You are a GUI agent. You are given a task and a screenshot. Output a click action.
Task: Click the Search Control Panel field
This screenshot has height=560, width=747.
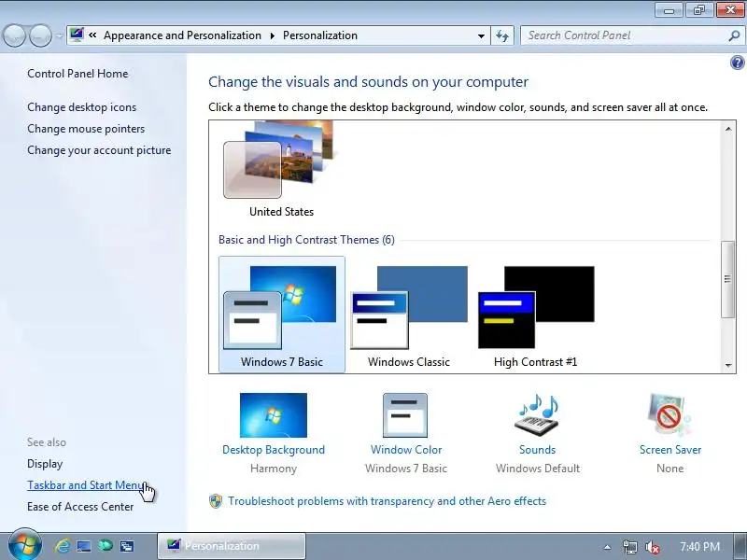click(625, 35)
